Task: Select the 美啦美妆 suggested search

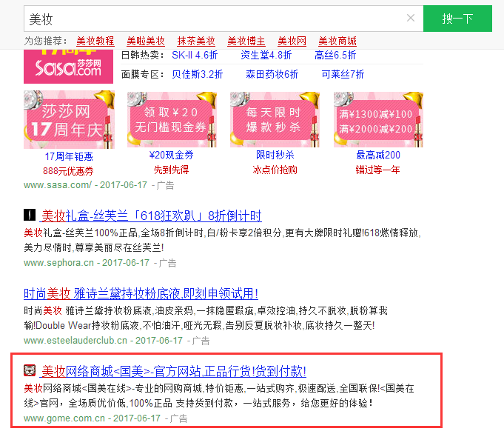Action: tap(146, 41)
